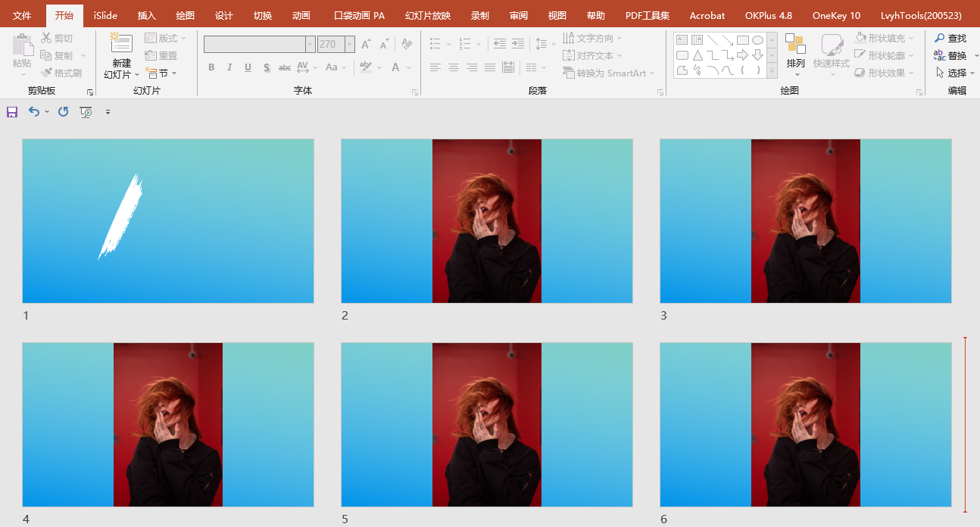Increase list indent level icon

[x=518, y=45]
